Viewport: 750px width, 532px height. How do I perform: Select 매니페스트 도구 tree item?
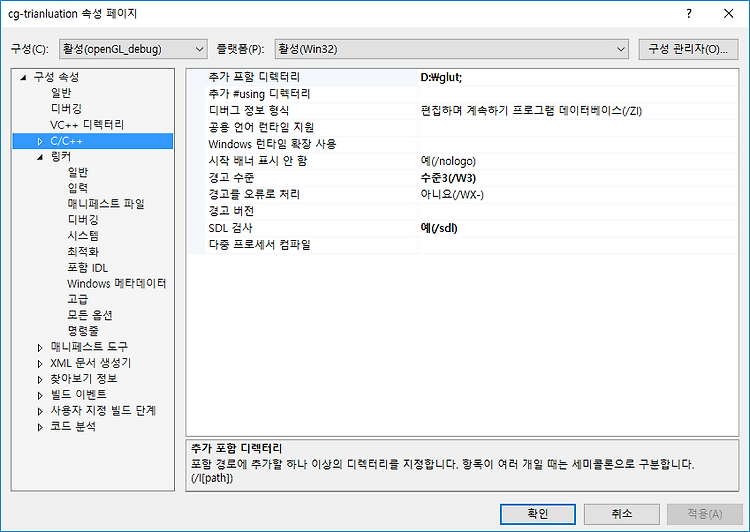89,347
